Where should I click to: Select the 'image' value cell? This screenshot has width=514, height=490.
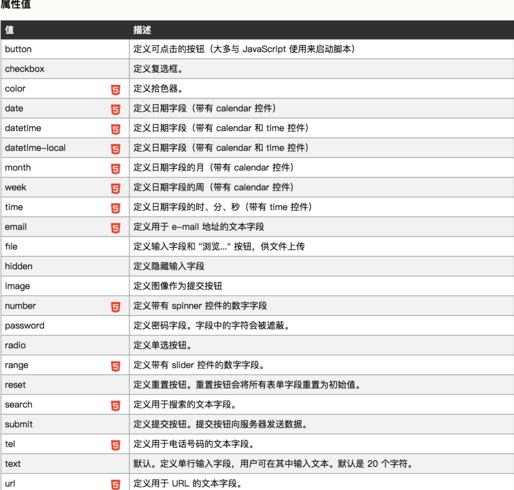point(65,286)
